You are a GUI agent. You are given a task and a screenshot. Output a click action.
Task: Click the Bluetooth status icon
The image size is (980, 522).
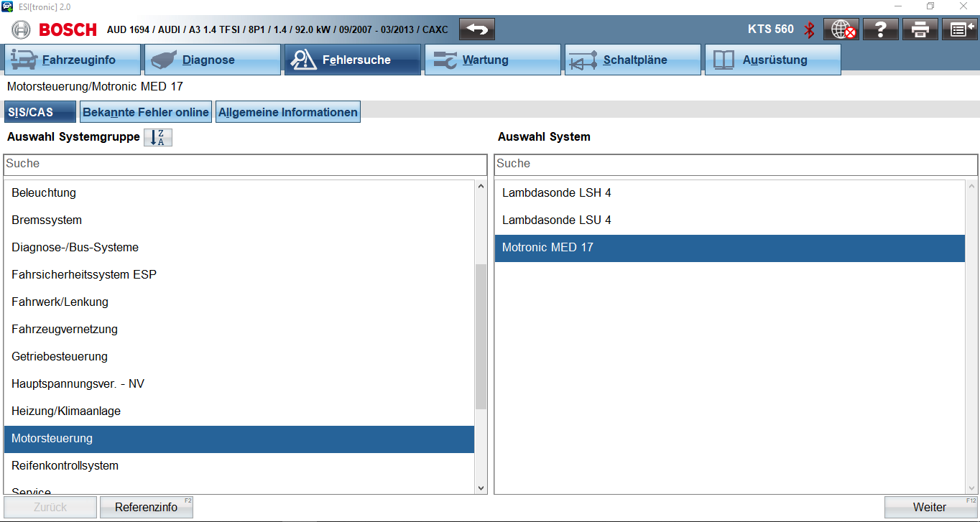[809, 29]
